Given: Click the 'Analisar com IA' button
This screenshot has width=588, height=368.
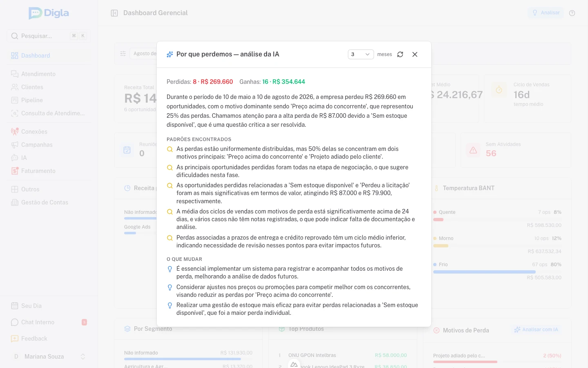Looking at the screenshot, I should pos(537,330).
